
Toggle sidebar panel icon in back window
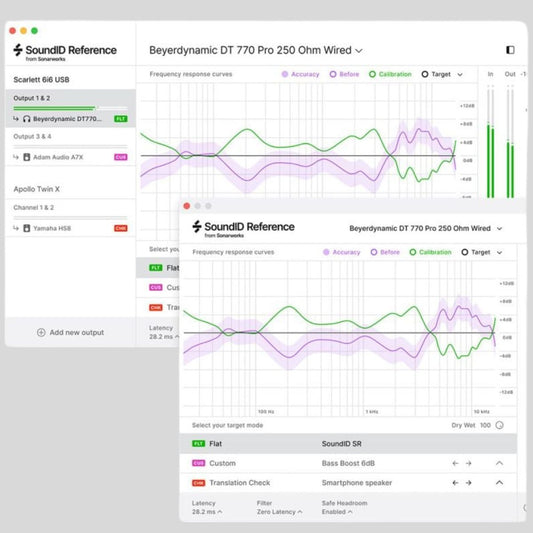(510, 50)
